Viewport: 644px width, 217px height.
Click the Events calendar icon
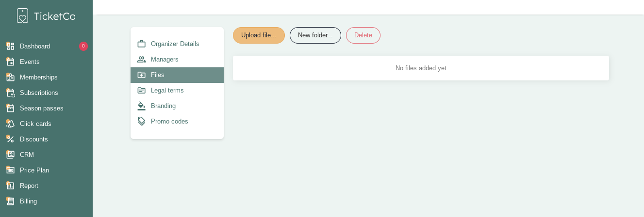click(x=10, y=62)
